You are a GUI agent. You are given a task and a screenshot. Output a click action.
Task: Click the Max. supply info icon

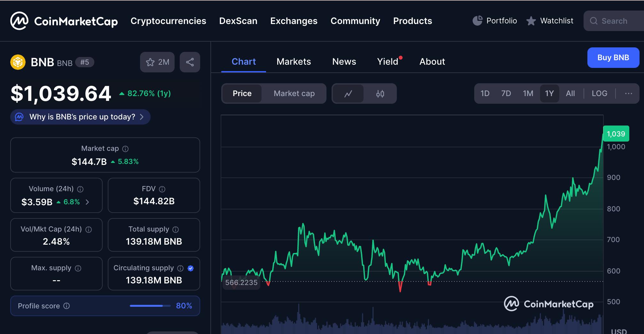tap(78, 268)
